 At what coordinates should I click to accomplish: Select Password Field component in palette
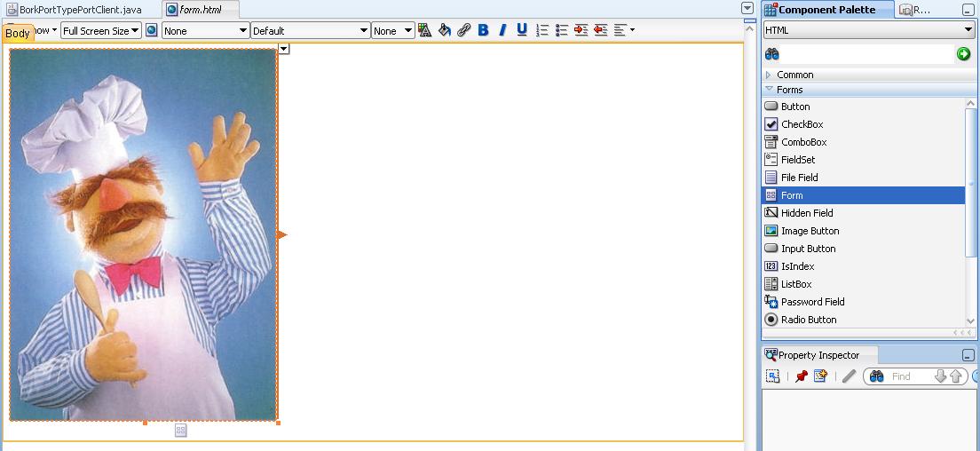[863, 302]
